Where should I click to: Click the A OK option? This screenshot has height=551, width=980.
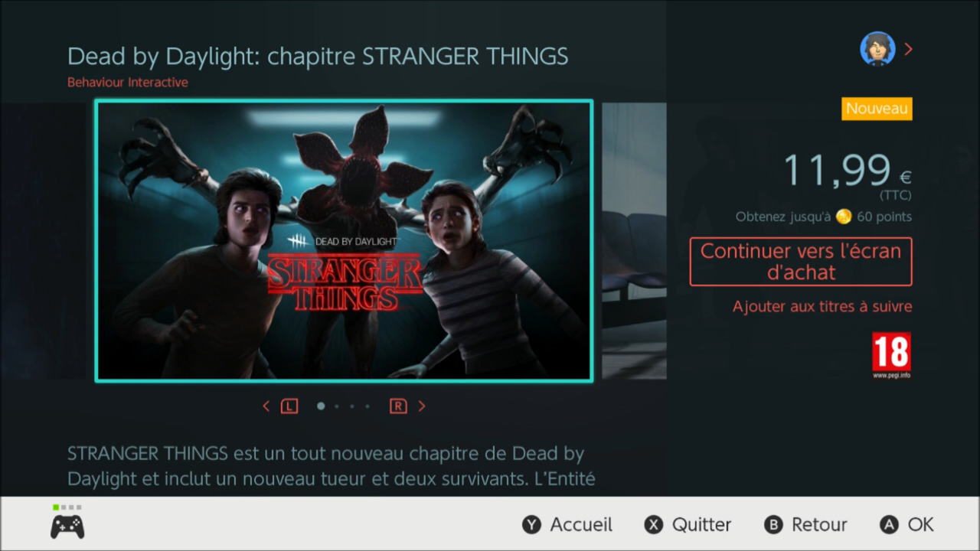tap(907, 524)
